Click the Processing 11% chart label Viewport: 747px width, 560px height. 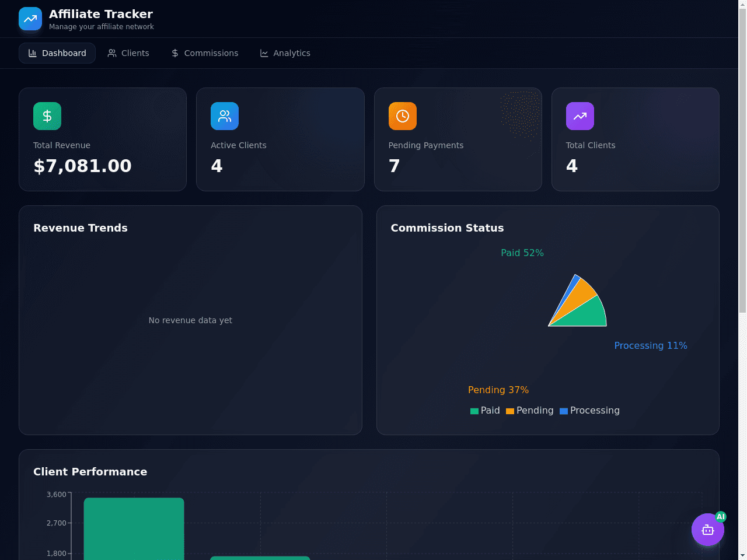[x=651, y=346]
